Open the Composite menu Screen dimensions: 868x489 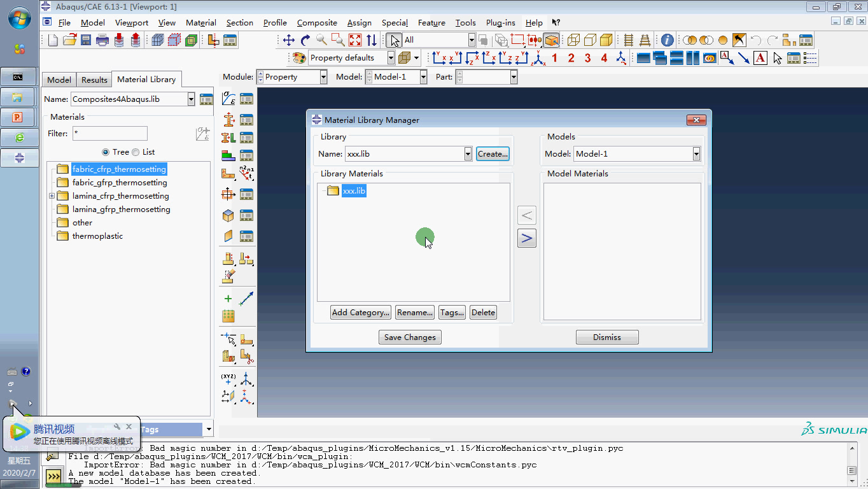317,23
